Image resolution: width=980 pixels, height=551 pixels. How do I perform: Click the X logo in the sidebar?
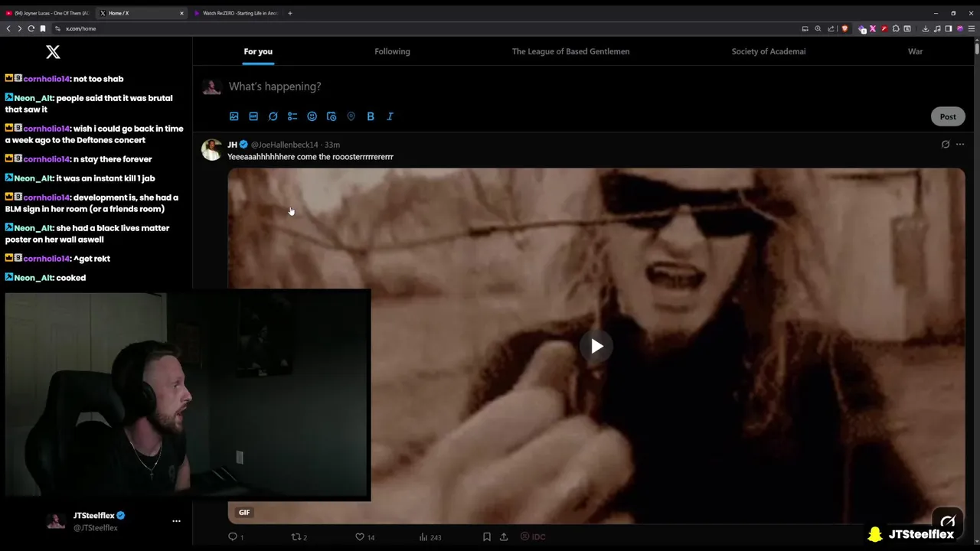[x=53, y=52]
